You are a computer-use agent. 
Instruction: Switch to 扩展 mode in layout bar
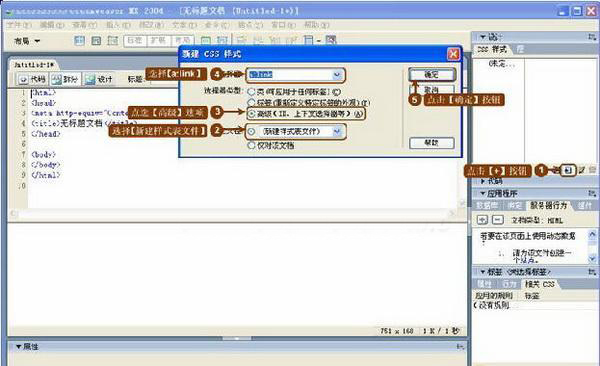[x=158, y=41]
